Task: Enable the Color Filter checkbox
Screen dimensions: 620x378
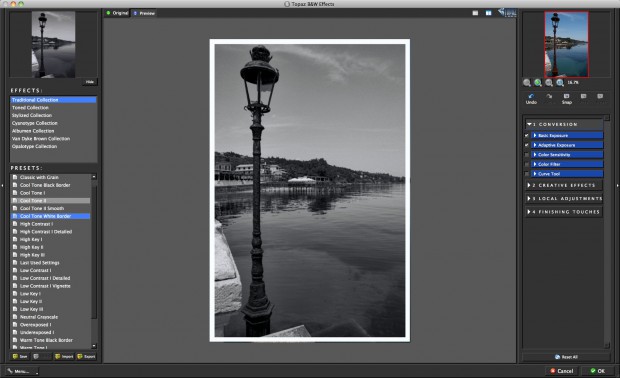Action: click(527, 164)
